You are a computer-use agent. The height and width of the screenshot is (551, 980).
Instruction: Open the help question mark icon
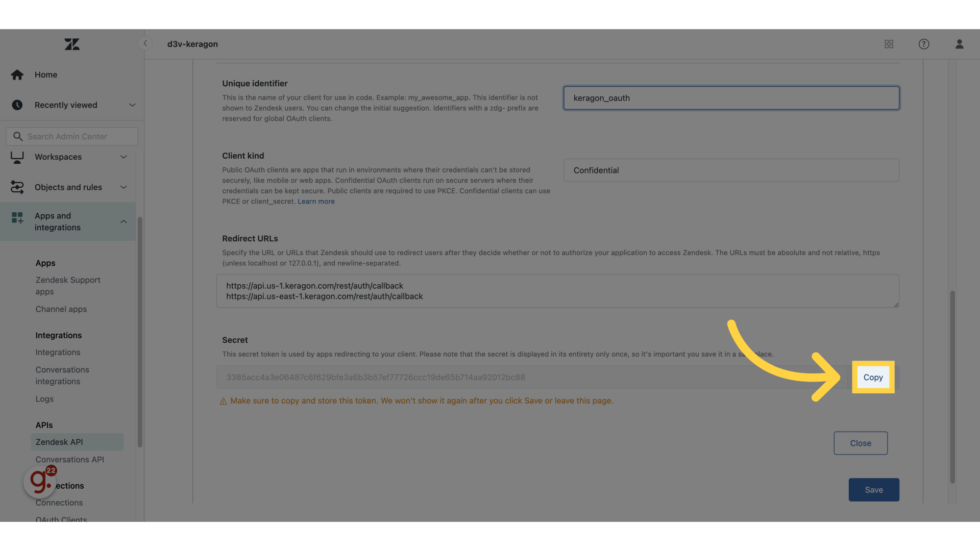click(924, 44)
